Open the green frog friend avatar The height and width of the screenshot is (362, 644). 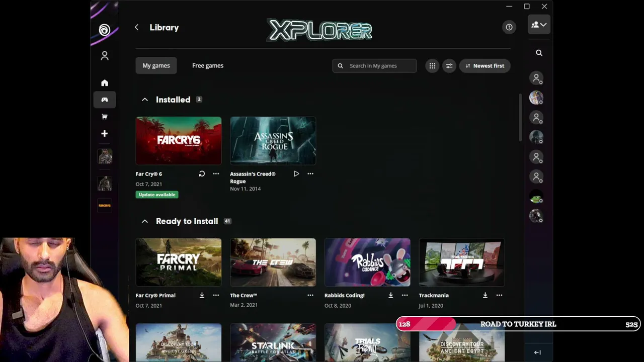[x=536, y=198]
